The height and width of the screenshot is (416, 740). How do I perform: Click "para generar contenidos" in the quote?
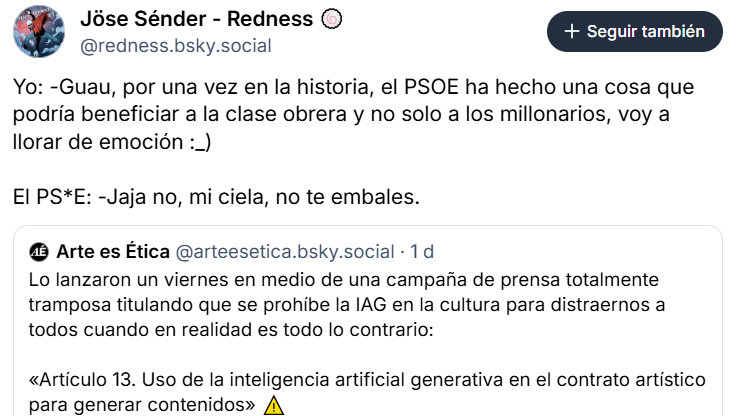(141, 405)
